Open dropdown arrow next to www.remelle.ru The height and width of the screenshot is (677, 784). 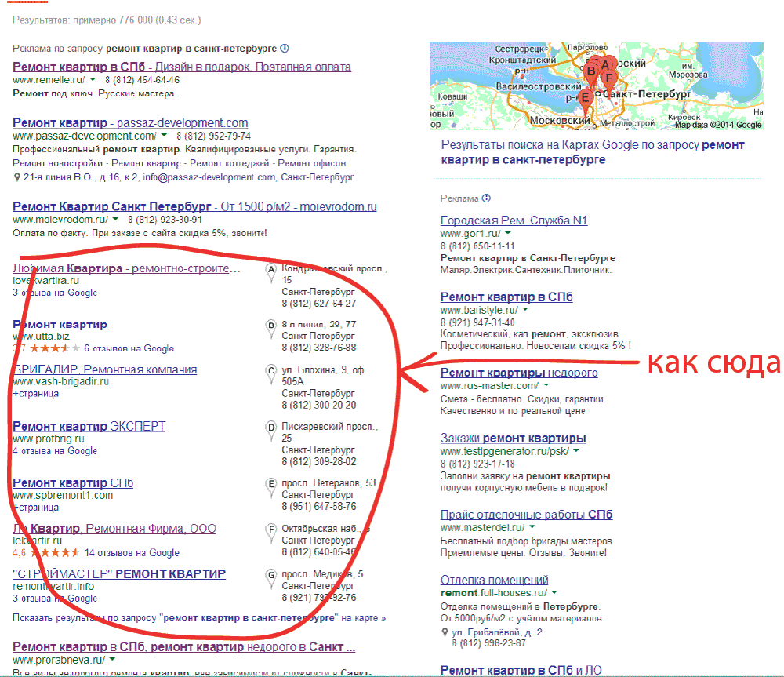coord(93,79)
